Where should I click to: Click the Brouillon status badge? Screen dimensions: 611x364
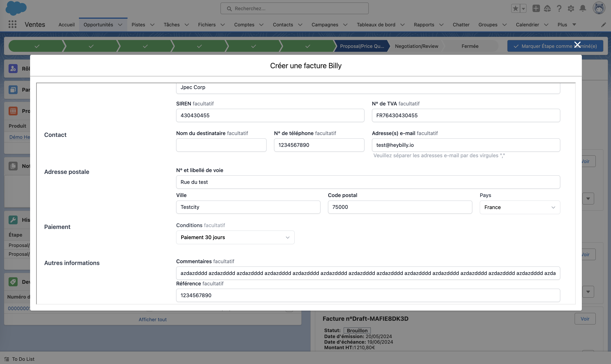357,330
